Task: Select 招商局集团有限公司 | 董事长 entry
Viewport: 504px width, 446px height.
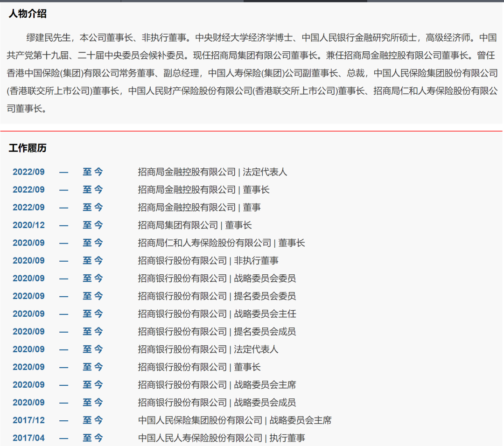Action: (x=195, y=225)
